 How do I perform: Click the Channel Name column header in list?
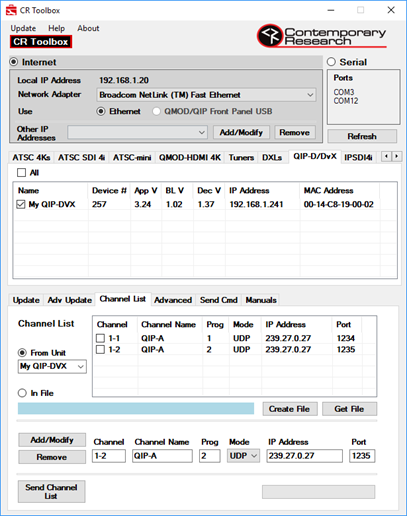coord(168,324)
